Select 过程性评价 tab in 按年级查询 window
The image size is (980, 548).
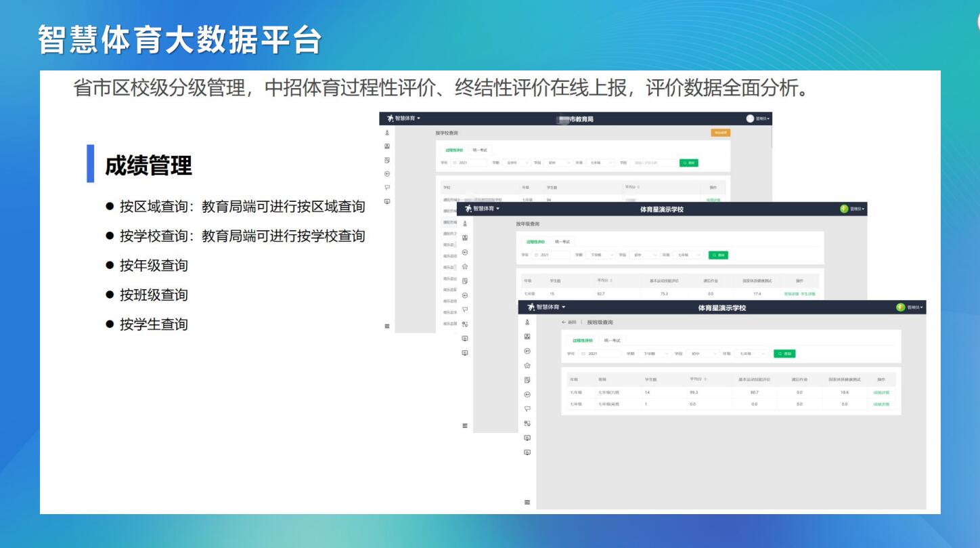click(535, 242)
